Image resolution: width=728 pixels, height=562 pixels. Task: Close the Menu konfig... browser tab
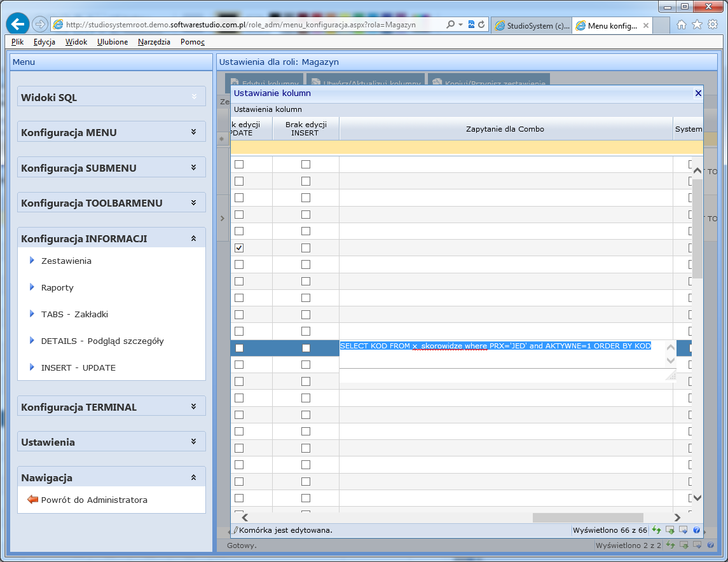(x=646, y=25)
